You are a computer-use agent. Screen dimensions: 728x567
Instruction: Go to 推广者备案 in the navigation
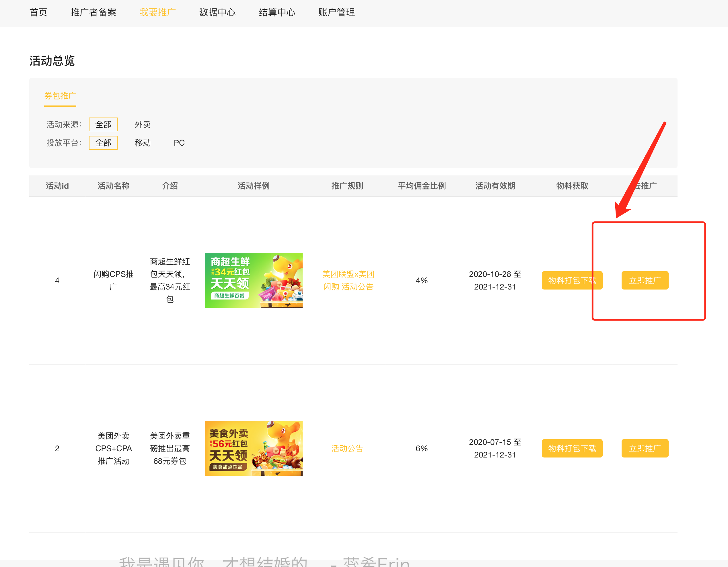pyautogui.click(x=93, y=12)
